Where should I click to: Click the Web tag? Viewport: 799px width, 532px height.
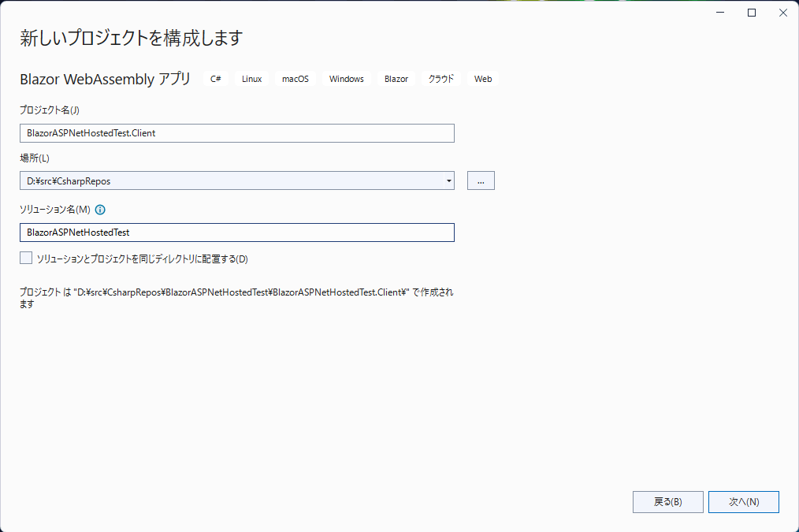[483, 79]
